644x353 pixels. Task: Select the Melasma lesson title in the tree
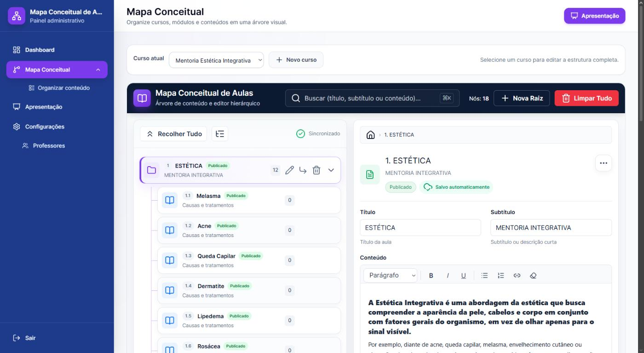click(208, 196)
